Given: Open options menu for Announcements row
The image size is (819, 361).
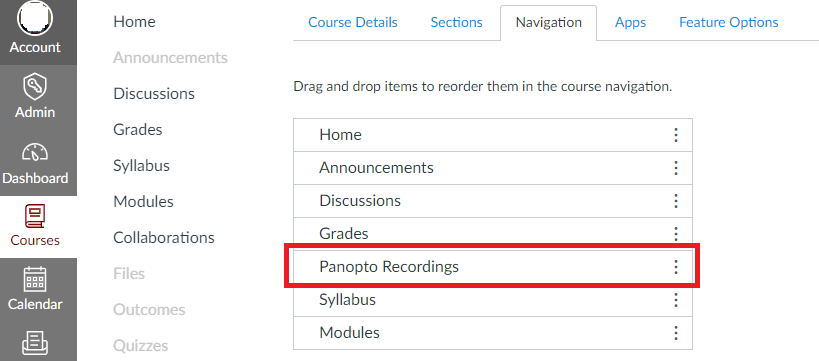Looking at the screenshot, I should [x=675, y=168].
